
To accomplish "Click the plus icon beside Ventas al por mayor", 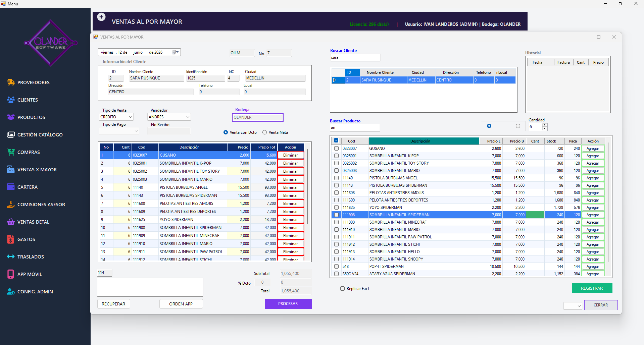I will pyautogui.click(x=101, y=17).
